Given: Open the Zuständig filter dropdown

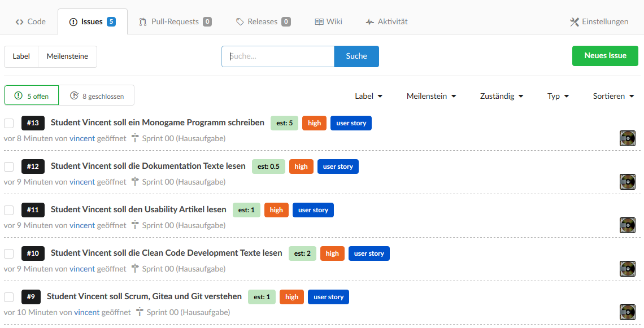Looking at the screenshot, I should point(501,96).
